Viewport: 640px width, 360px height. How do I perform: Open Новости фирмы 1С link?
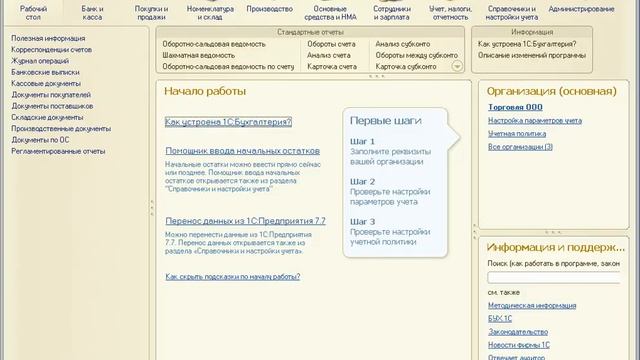point(519,345)
